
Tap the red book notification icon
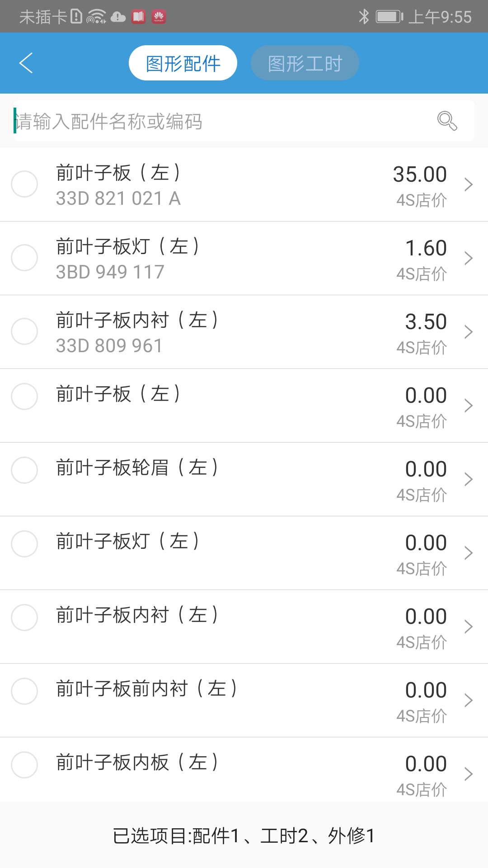138,17
